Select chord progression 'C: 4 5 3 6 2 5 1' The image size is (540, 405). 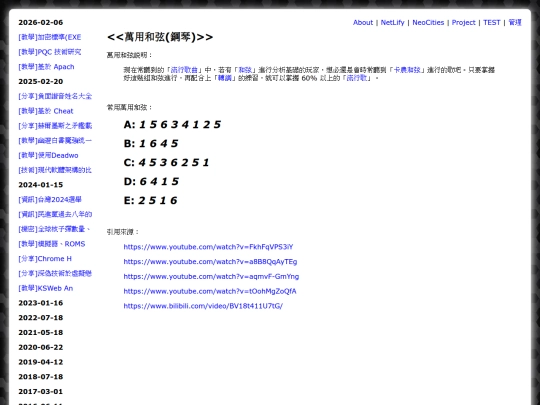(x=166, y=162)
